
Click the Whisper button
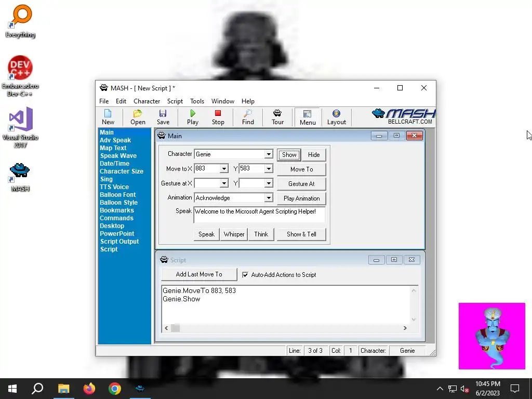pyautogui.click(x=234, y=234)
